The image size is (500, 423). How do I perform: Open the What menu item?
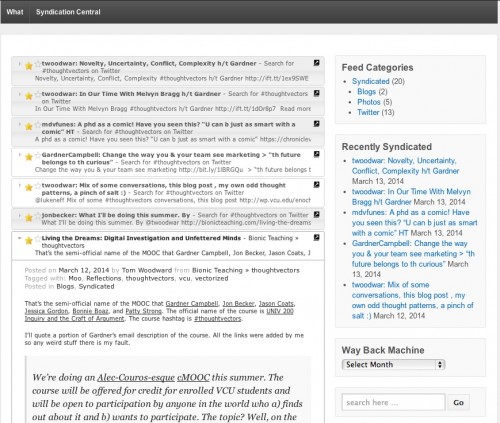click(x=15, y=12)
